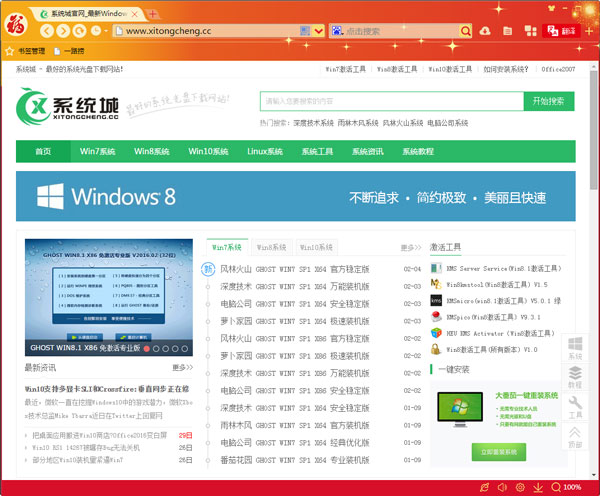The height and width of the screenshot is (496, 600).
Task: Open the notes page icon in toolbar
Action: pyautogui.click(x=507, y=31)
